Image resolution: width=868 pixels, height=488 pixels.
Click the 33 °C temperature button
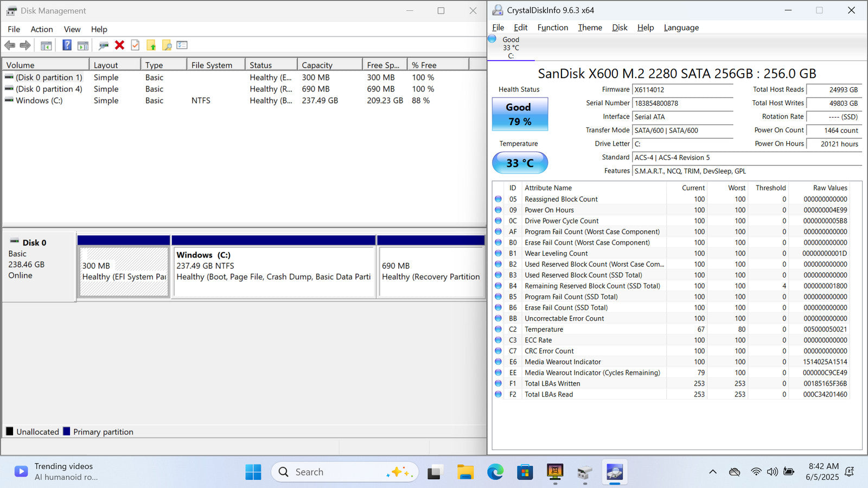point(520,163)
